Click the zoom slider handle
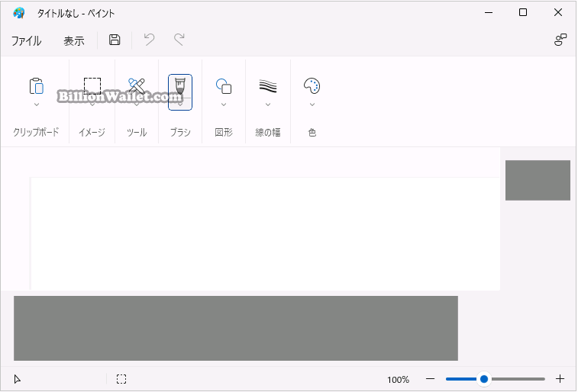The width and height of the screenshot is (578, 392). tap(484, 379)
